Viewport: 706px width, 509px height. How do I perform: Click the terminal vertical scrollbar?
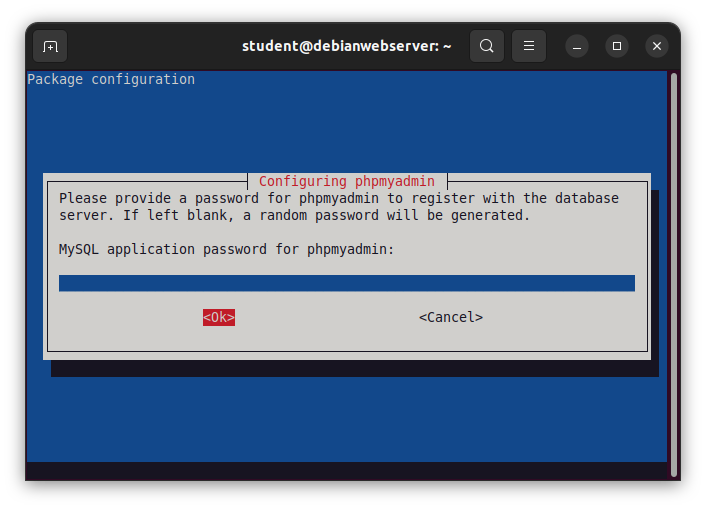tap(674, 274)
